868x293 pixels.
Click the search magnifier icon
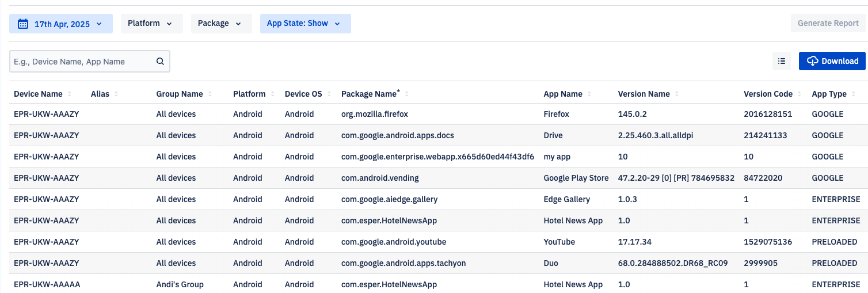[x=160, y=61]
